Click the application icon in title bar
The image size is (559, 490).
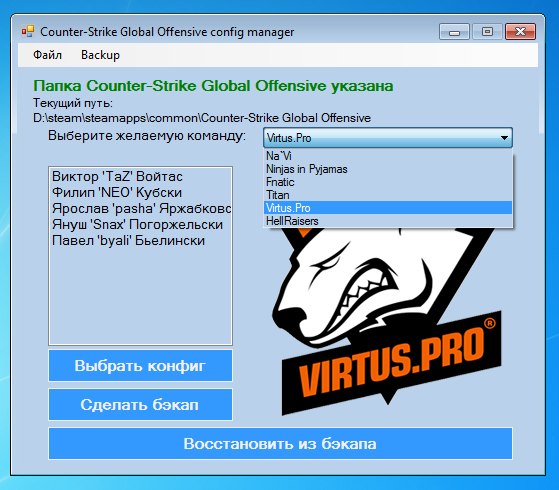28,31
